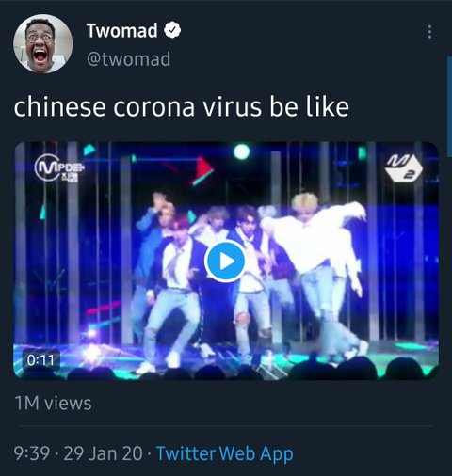This screenshot has height=476, width=452.
Task: Click the Twomad display name
Action: tap(121, 30)
